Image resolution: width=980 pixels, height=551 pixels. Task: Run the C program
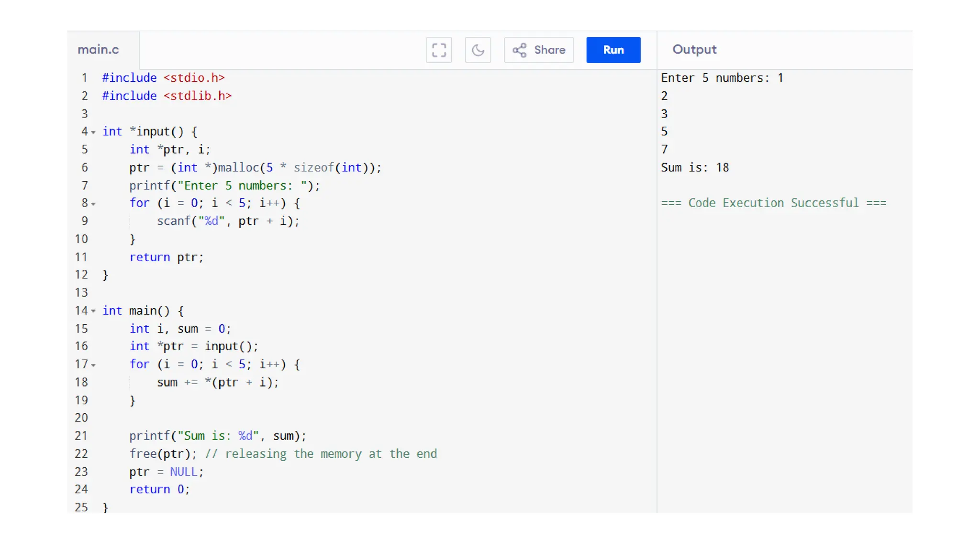[613, 50]
